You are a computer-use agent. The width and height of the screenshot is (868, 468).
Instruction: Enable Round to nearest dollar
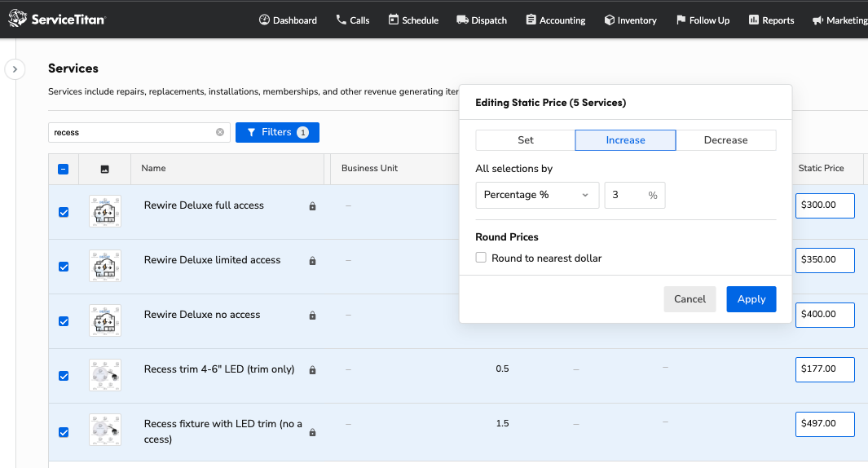481,258
